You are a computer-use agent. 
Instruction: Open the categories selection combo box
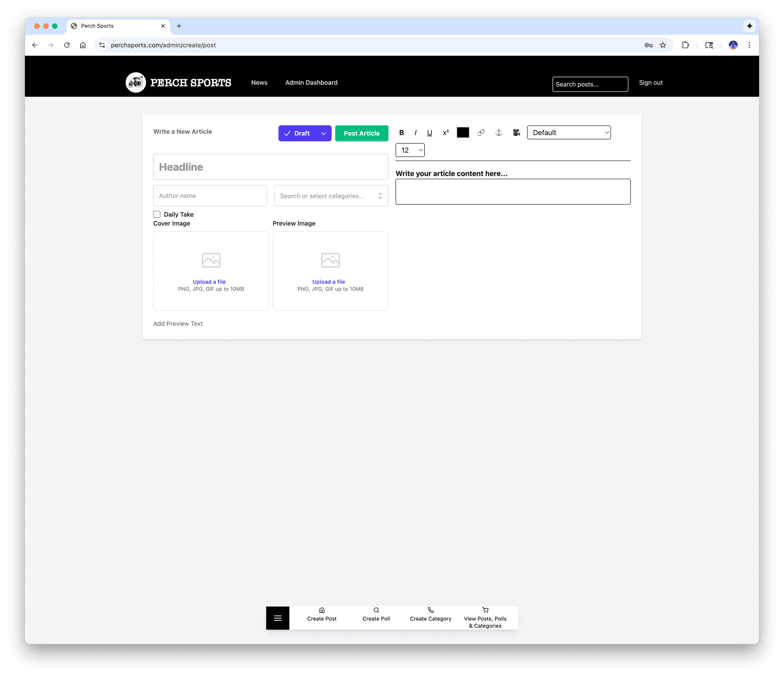[x=331, y=196]
